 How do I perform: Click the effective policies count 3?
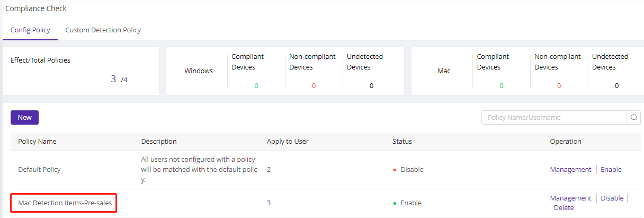(x=113, y=79)
